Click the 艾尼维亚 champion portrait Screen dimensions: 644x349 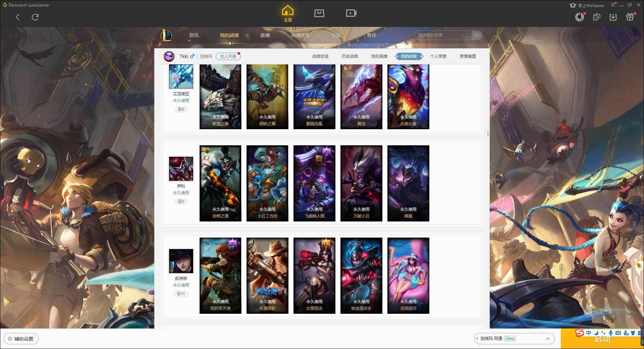[x=181, y=77]
